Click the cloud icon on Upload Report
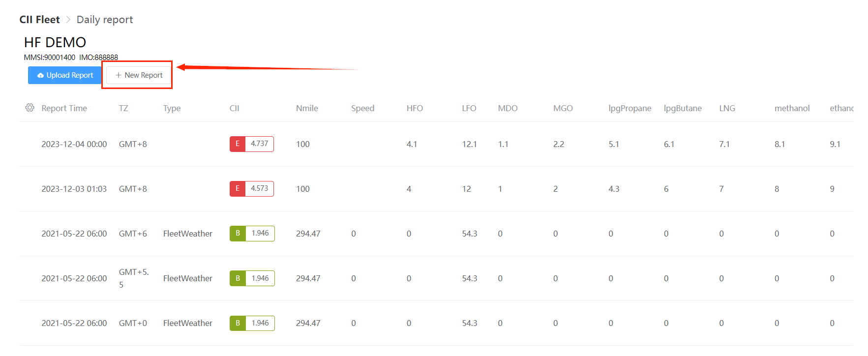Viewport: 868px width, 356px height. (41, 75)
